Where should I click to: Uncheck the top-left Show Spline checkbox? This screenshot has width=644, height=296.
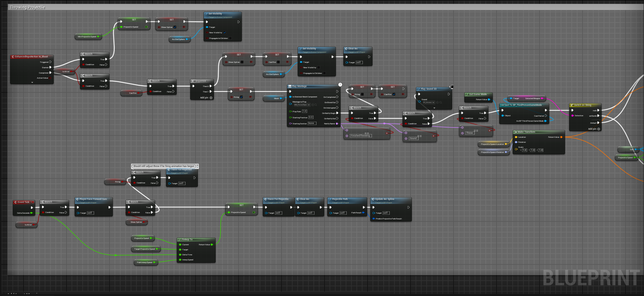pyautogui.click(x=175, y=27)
